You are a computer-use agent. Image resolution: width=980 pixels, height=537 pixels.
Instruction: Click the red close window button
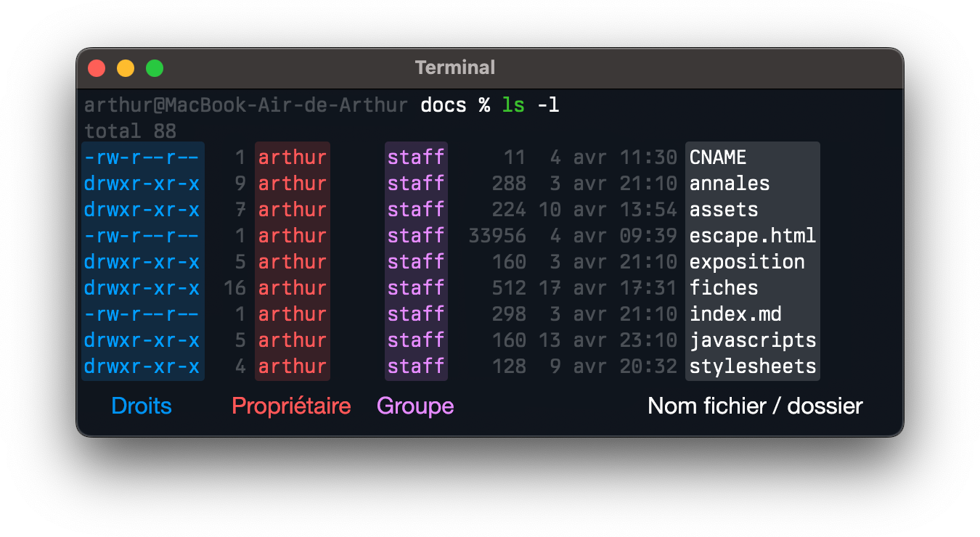[97, 68]
